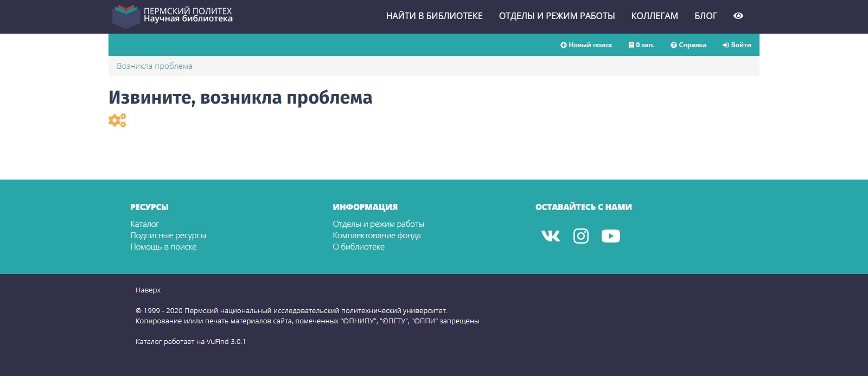Click the orange gears icon

(117, 120)
